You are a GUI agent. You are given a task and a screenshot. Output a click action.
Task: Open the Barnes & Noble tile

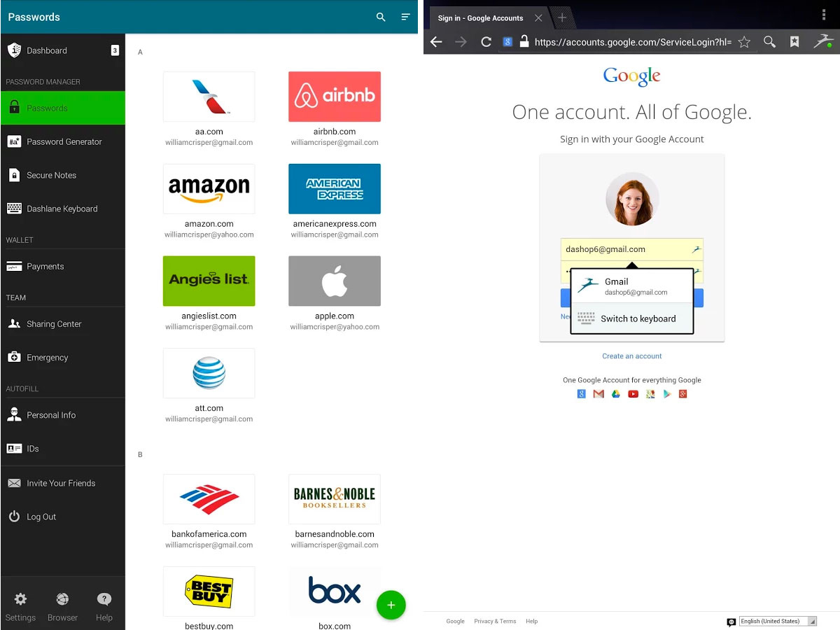(335, 499)
